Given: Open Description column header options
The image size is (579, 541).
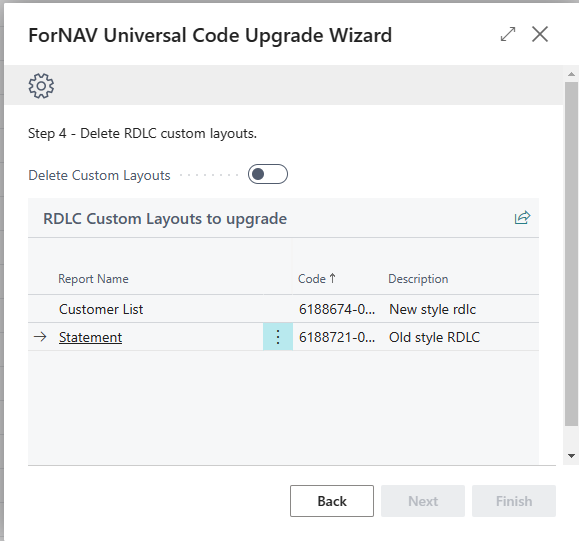Looking at the screenshot, I should pyautogui.click(x=418, y=279).
